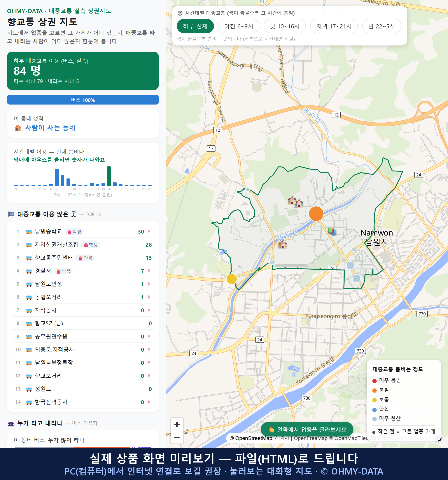The height and width of the screenshot is (480, 448).
Task: Click the bus icon on 성원고 row
Action: pos(29,389)
